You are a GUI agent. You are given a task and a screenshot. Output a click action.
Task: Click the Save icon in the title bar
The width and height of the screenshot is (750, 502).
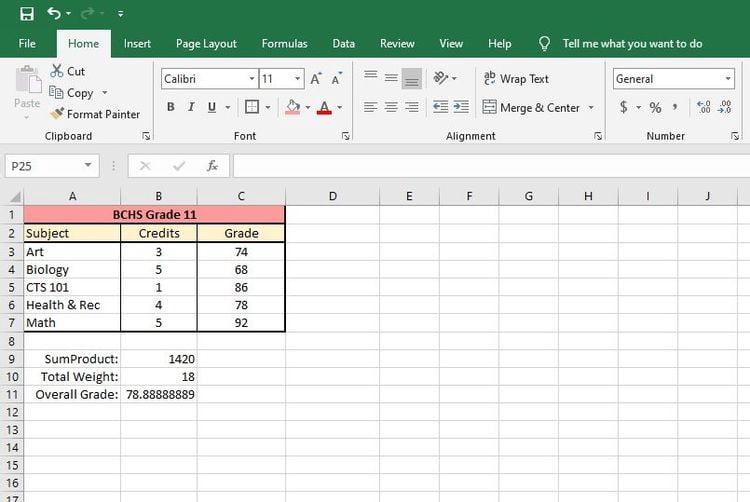pyautogui.click(x=27, y=13)
